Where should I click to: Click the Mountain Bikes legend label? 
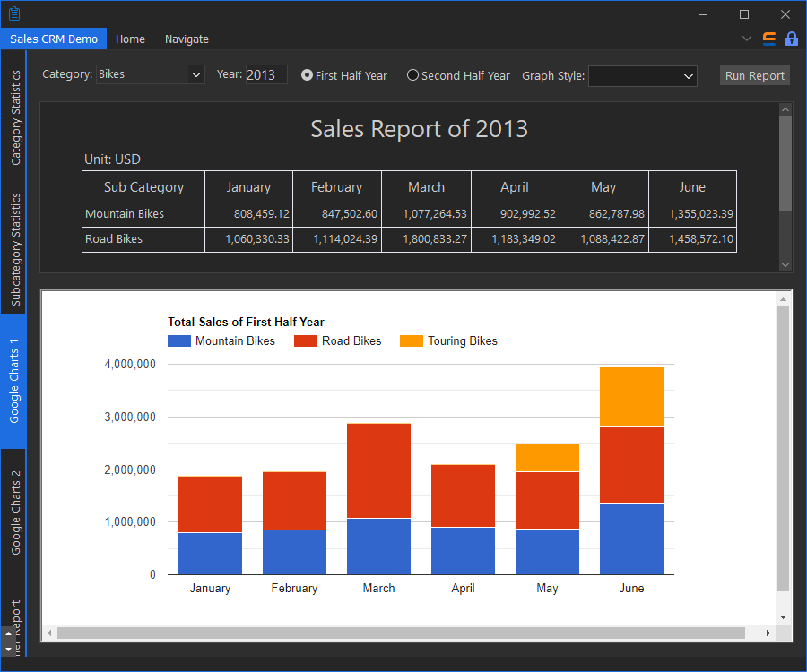tap(235, 340)
